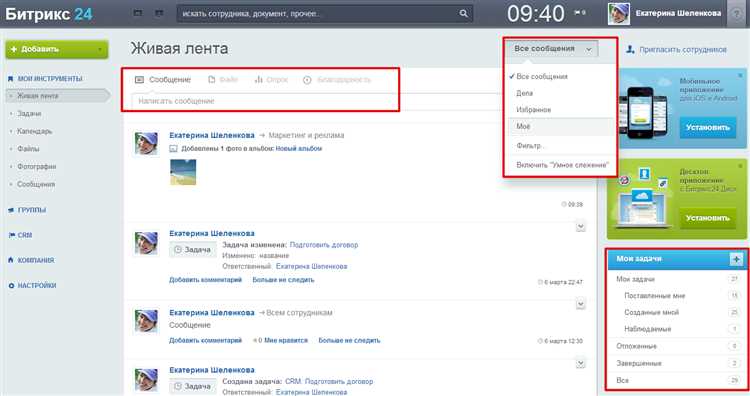This screenshot has height=396, width=750.
Task: Close the desktop app promo banner
Action: pos(740,166)
